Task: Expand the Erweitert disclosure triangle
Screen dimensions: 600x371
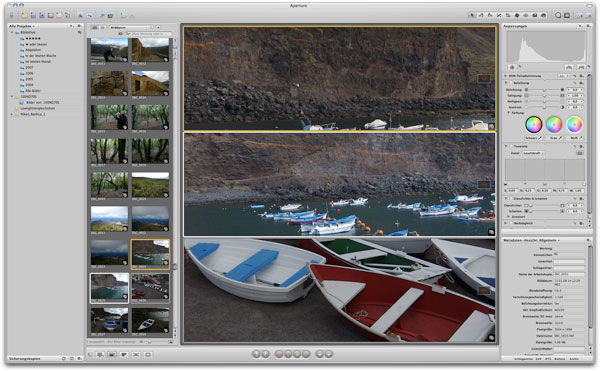Action: click(x=509, y=217)
